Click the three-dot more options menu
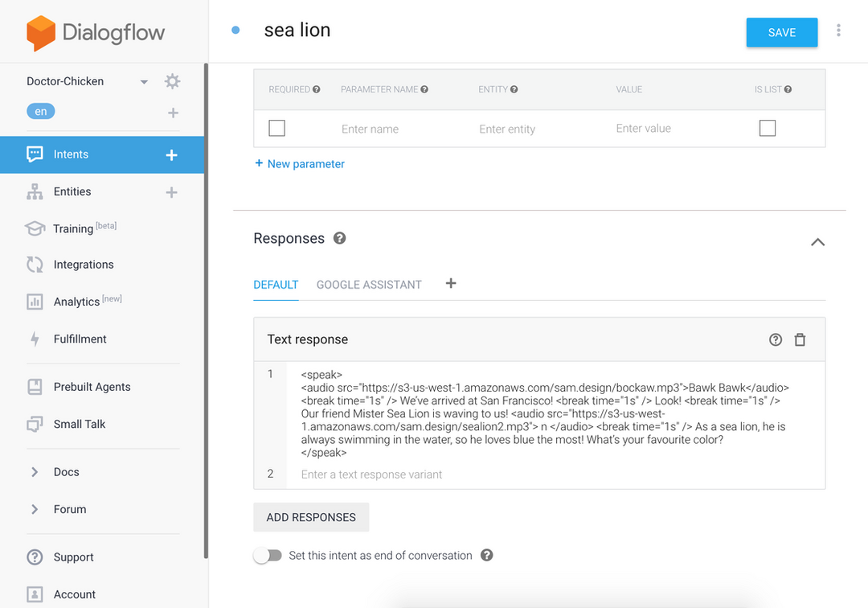 tap(838, 31)
